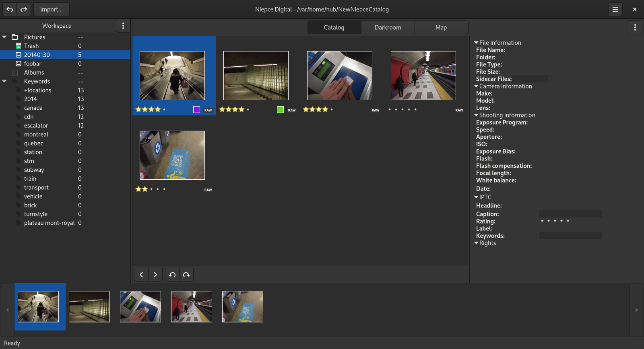Click the tag icon beside montreal keyword

tap(19, 134)
